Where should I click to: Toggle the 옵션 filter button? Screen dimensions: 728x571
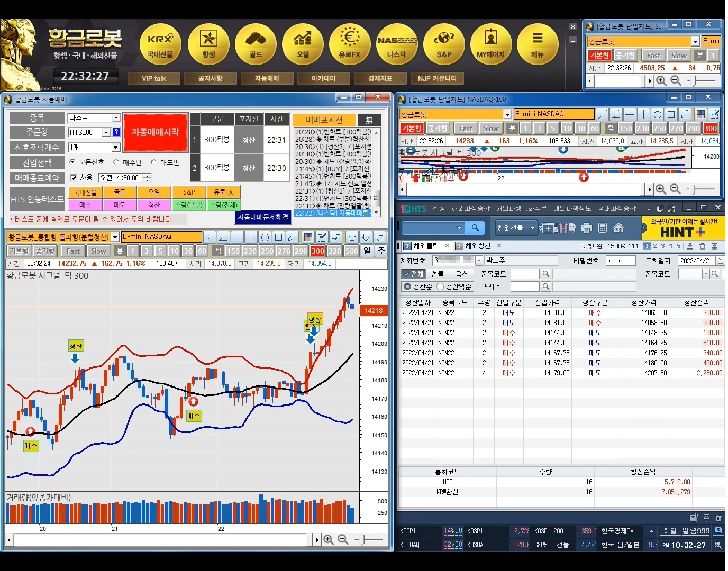(462, 274)
